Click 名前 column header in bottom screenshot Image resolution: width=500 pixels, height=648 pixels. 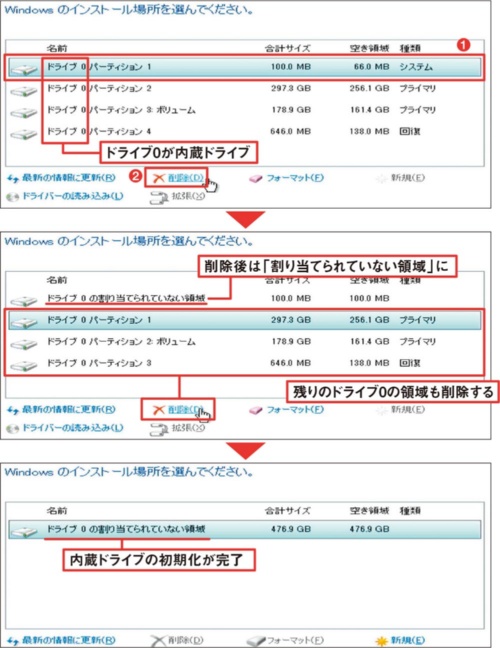pyautogui.click(x=57, y=511)
